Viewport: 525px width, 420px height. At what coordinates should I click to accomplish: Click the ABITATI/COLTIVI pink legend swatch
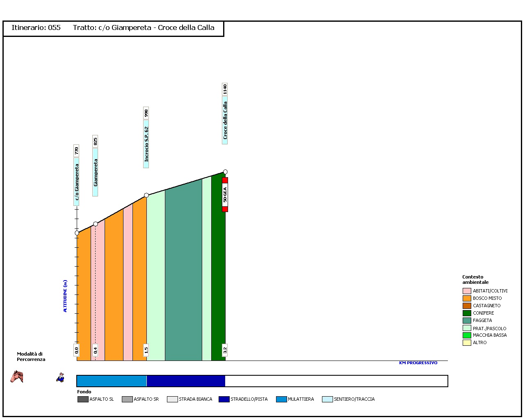coord(467,291)
